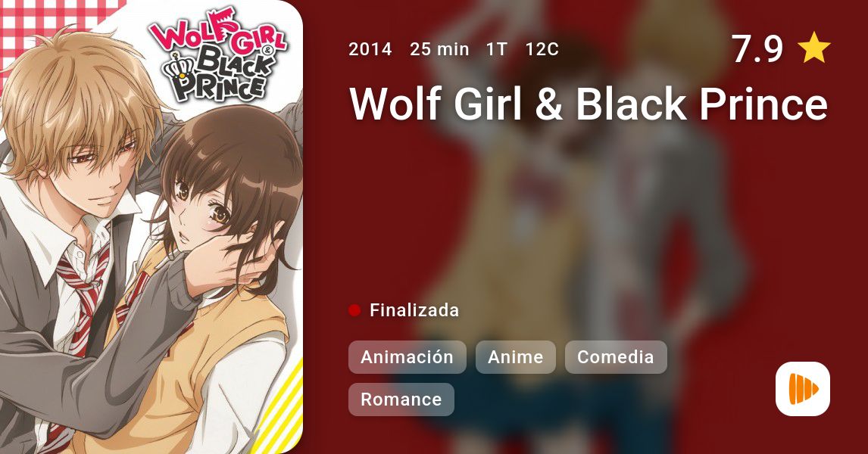Click the red gingham pattern poster corner

point(44,28)
